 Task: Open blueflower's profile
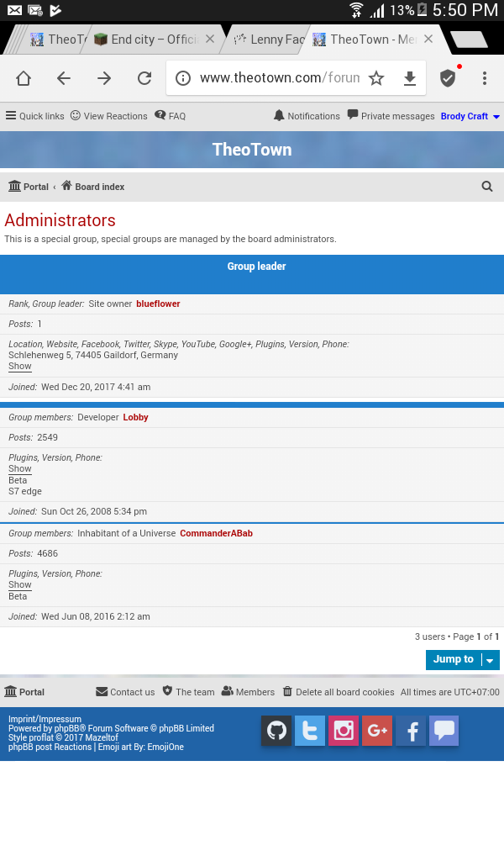158,304
